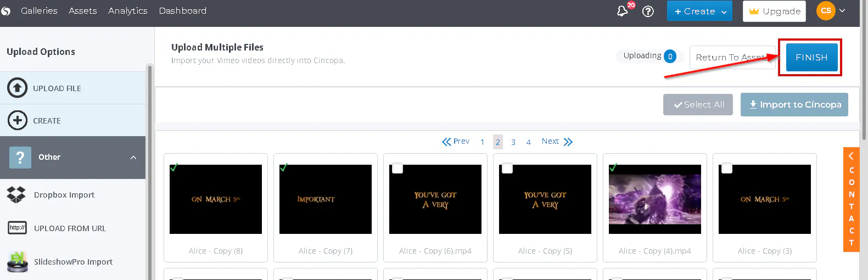Click Return To Assets button
This screenshot has height=280, width=868.
pyautogui.click(x=732, y=57)
